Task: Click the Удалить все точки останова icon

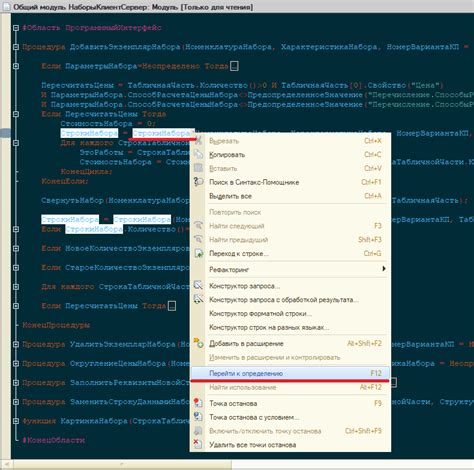Action: click(198, 444)
